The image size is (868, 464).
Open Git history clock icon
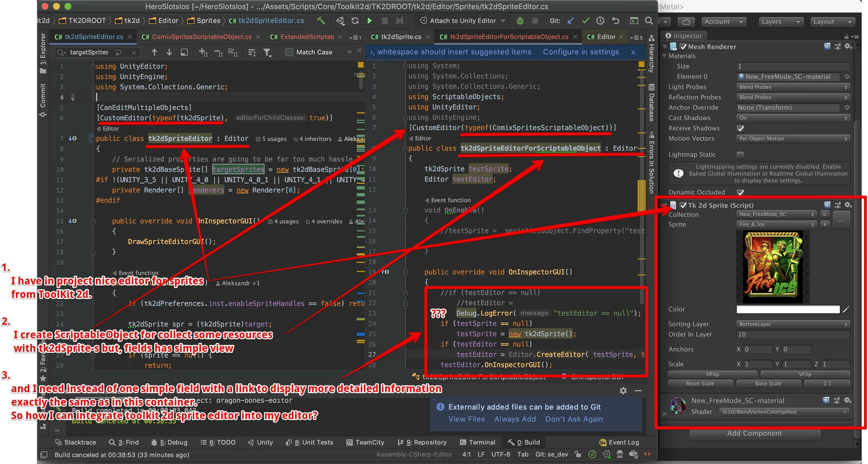pos(600,21)
